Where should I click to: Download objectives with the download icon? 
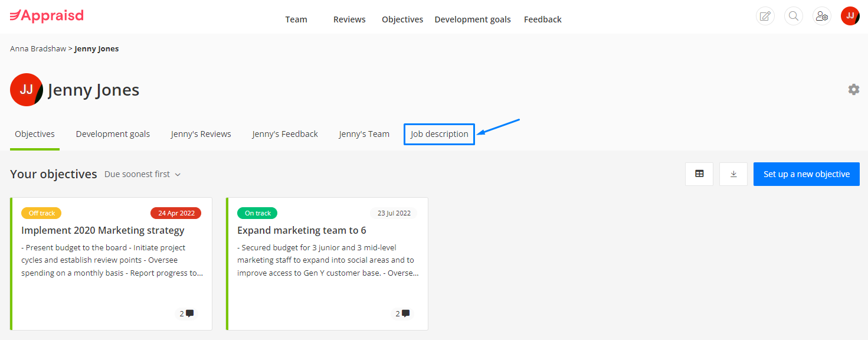[733, 174]
